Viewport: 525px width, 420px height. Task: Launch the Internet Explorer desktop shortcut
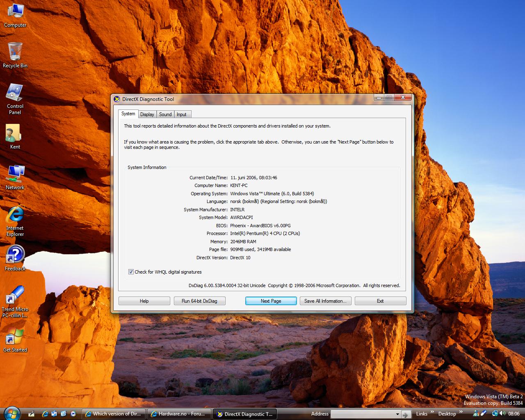pyautogui.click(x=15, y=221)
